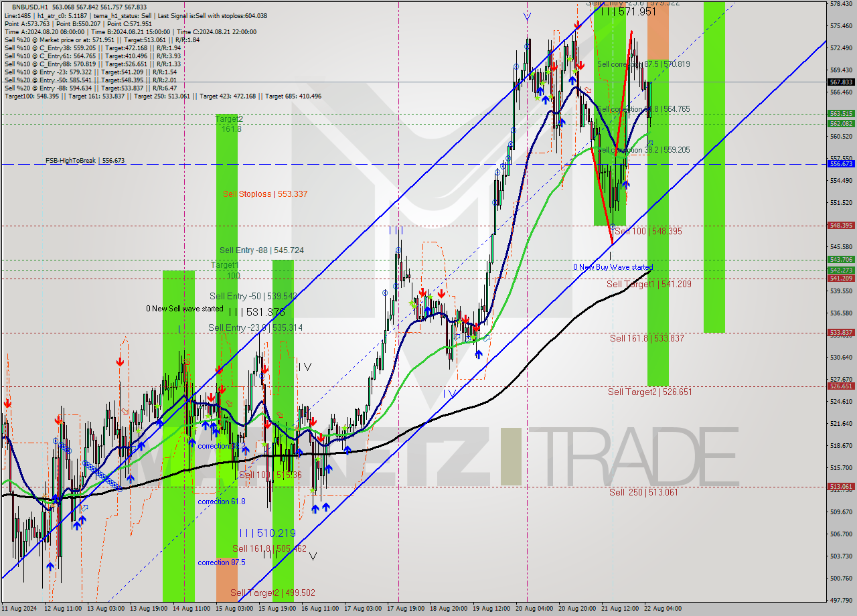857x616 pixels.
Task: Select the 'Sell Entry -88 | 545.724' label
Action: tap(262, 250)
